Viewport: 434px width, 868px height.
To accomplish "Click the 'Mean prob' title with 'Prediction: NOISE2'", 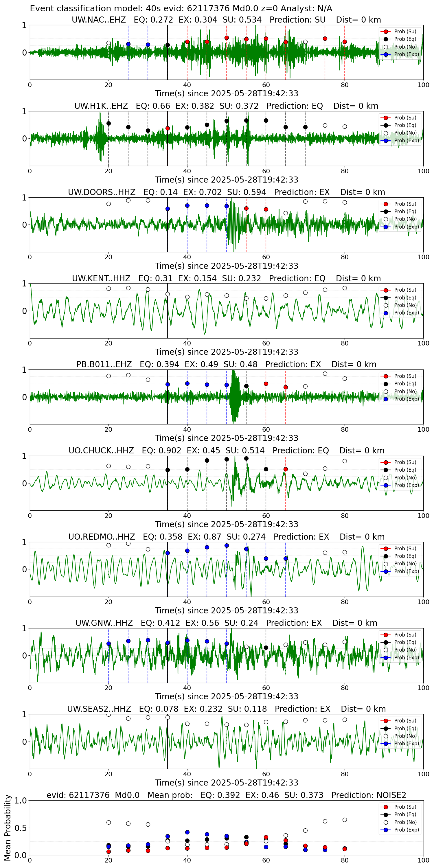I will pyautogui.click(x=227, y=795).
